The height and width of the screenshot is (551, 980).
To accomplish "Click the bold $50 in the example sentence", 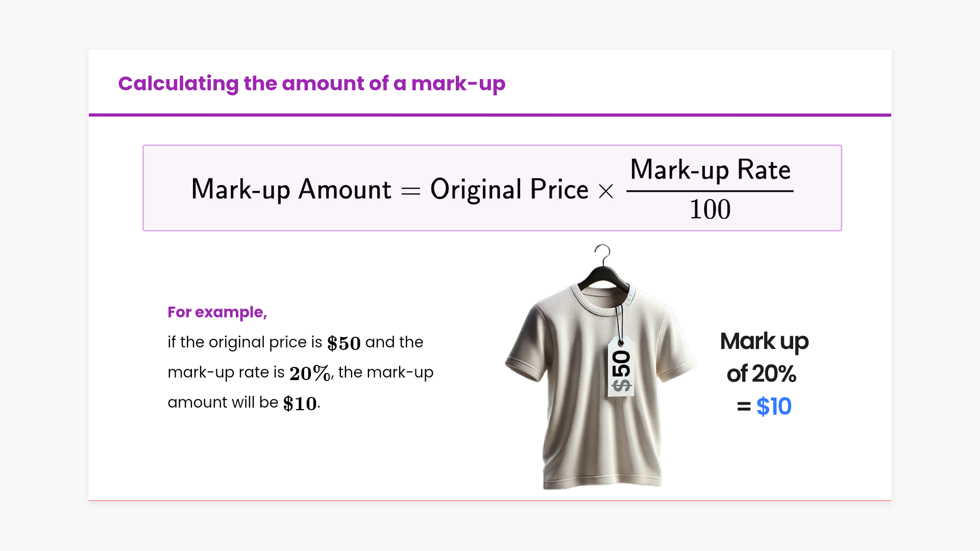I will tap(344, 343).
